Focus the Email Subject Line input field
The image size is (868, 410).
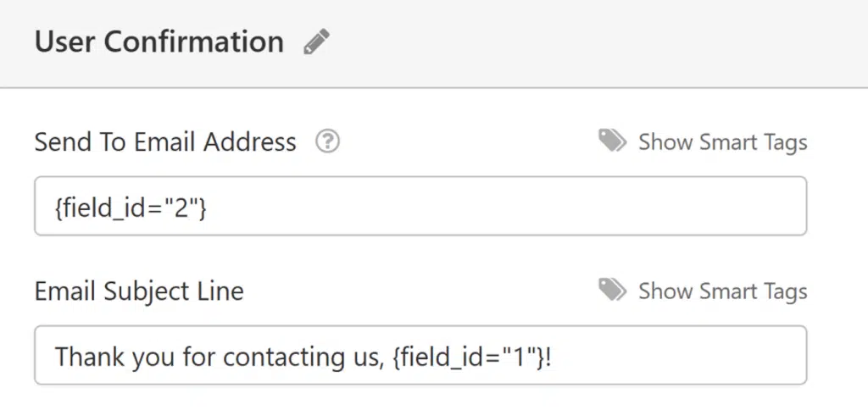420,355
